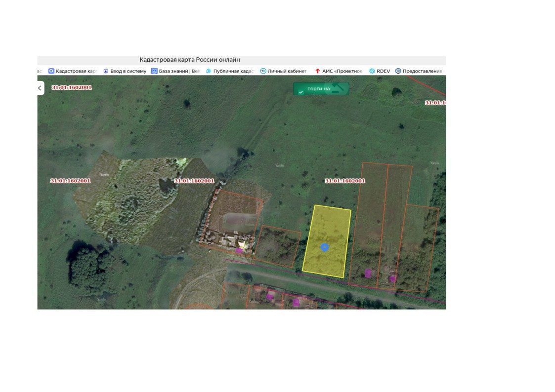Click the back chevron arrow on map

point(40,88)
